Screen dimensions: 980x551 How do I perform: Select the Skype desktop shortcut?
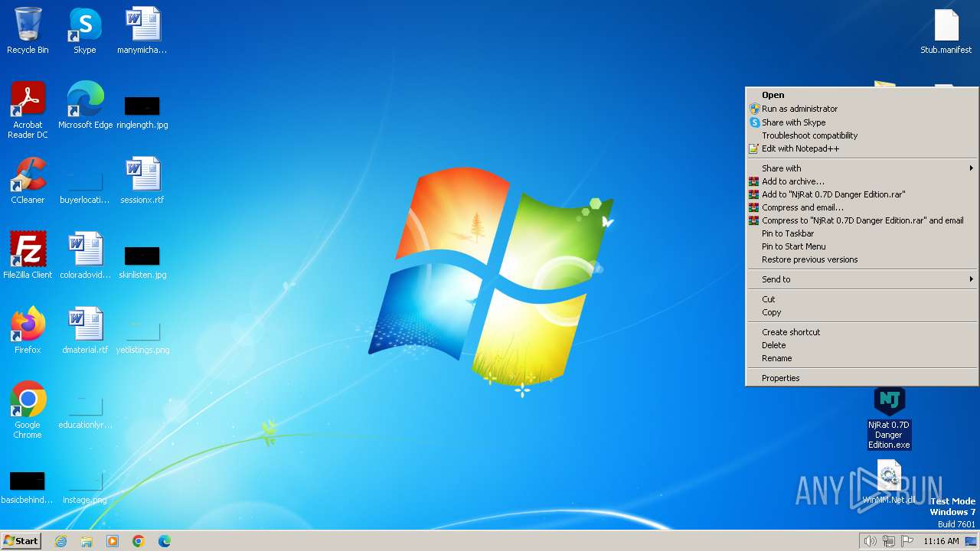(85, 31)
